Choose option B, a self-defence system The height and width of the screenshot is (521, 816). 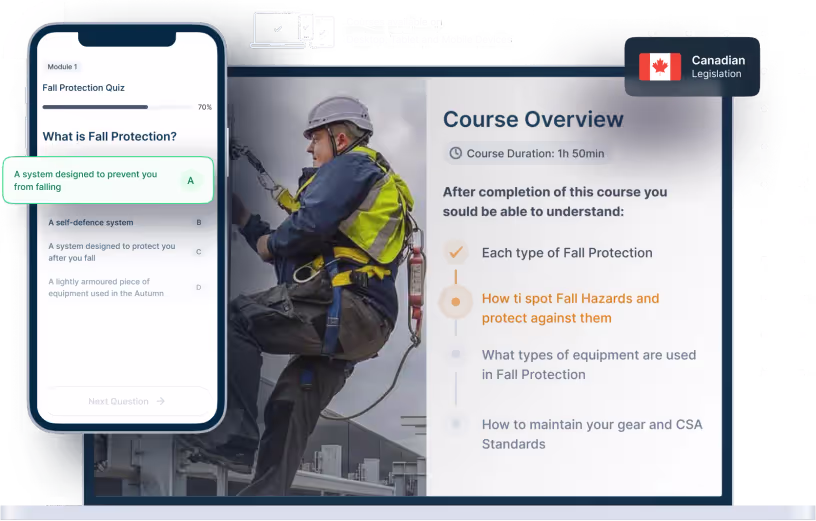pos(125,222)
